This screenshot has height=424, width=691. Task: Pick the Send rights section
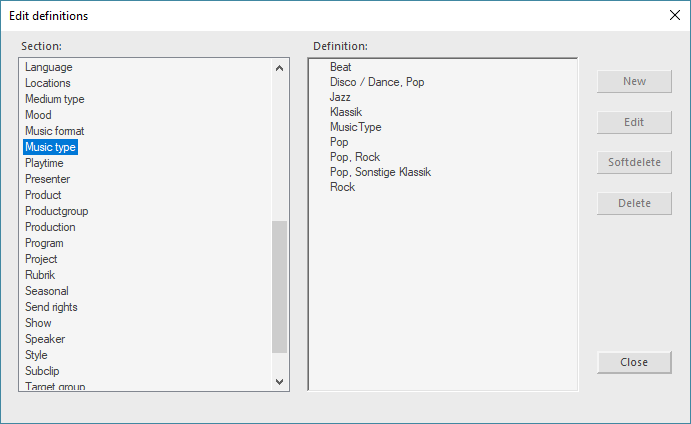[x=51, y=307]
